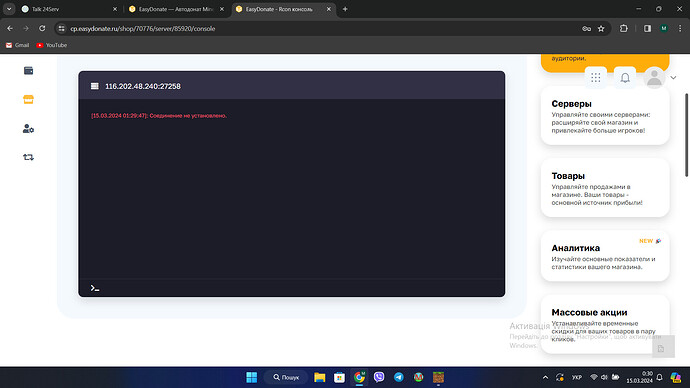The image size is (690, 388).
Task: Open Chrome from the taskbar
Action: coord(359,377)
